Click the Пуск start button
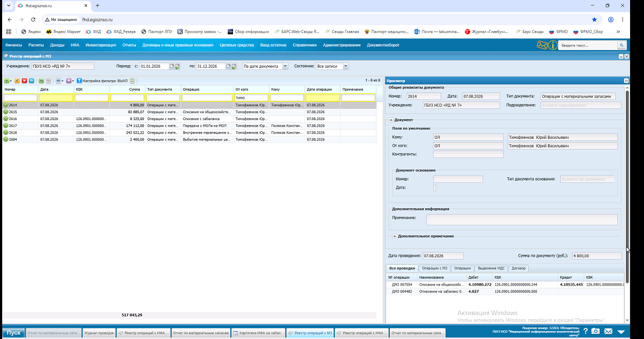644x339 pixels. [x=13, y=333]
